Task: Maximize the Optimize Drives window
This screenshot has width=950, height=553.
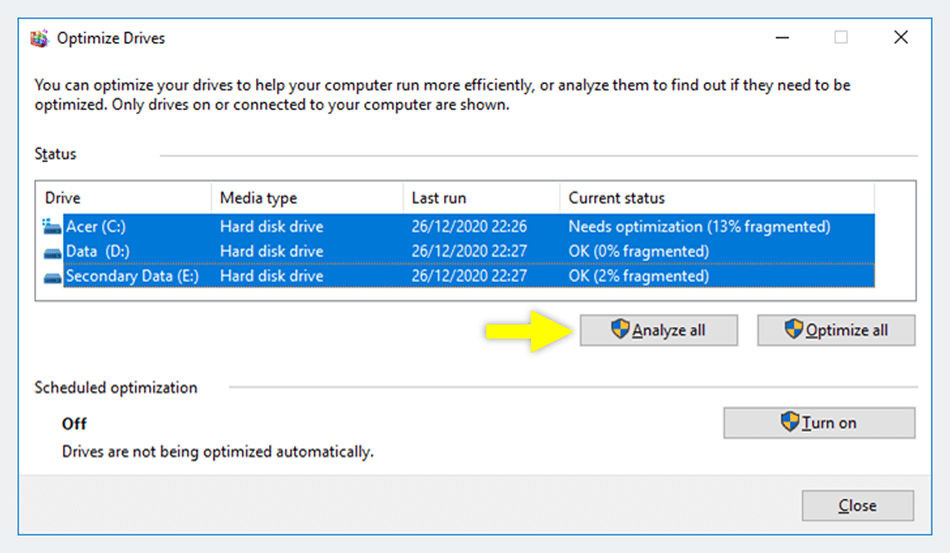Action: coord(841,38)
